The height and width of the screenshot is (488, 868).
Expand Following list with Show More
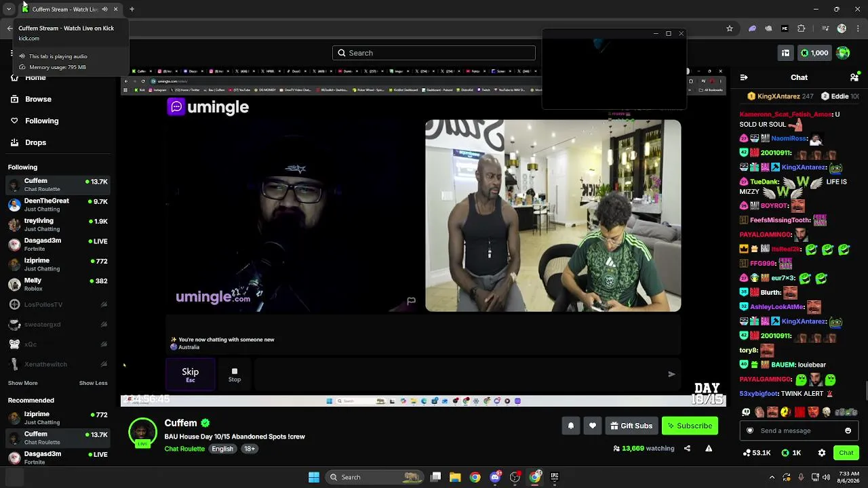pyautogui.click(x=22, y=383)
